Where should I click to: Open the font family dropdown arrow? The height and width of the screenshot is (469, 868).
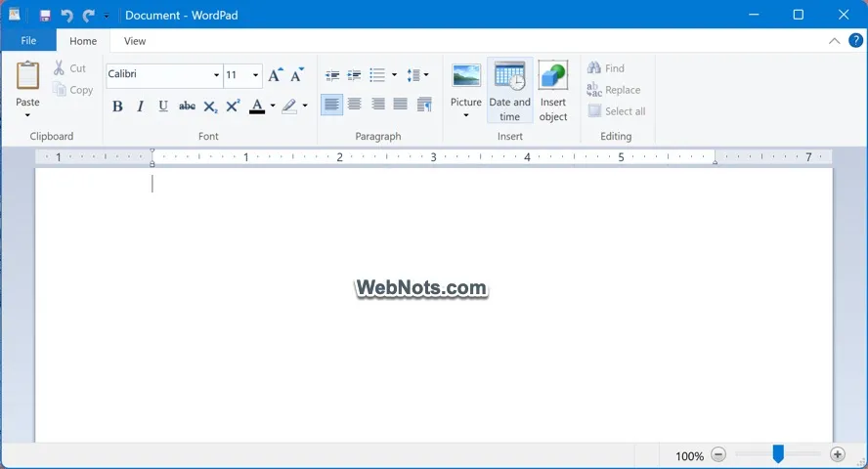pos(216,74)
